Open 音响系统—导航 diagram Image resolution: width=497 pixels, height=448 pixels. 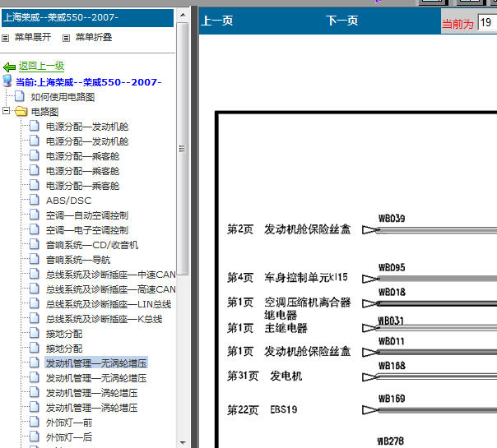(x=78, y=260)
